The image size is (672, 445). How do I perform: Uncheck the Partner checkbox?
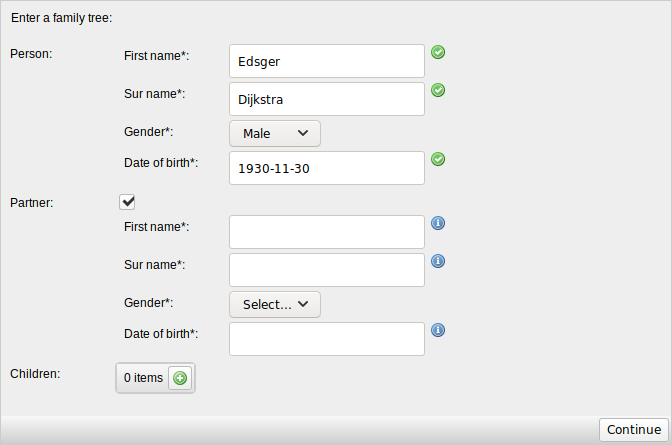pos(127,201)
